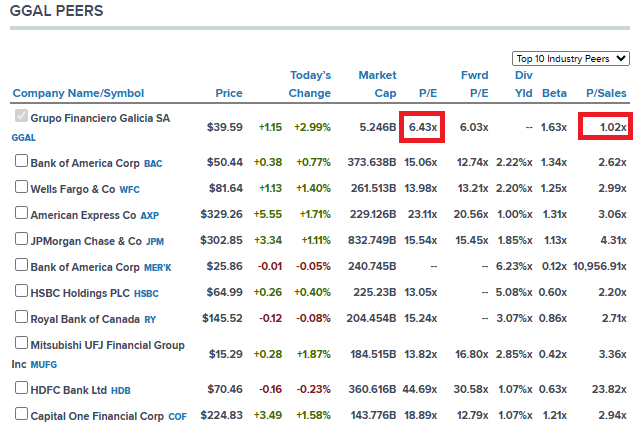Check the HSBC Holdings PLC checkbox
This screenshot has width=641, height=431.
(20, 291)
